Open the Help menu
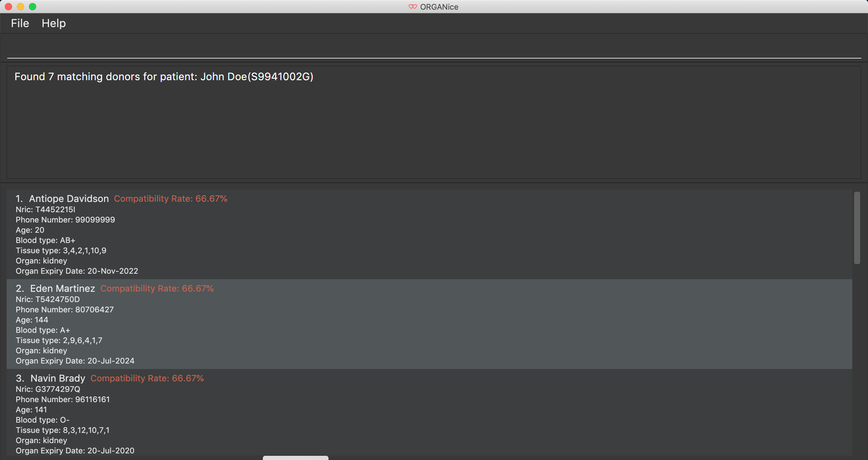 click(x=54, y=23)
